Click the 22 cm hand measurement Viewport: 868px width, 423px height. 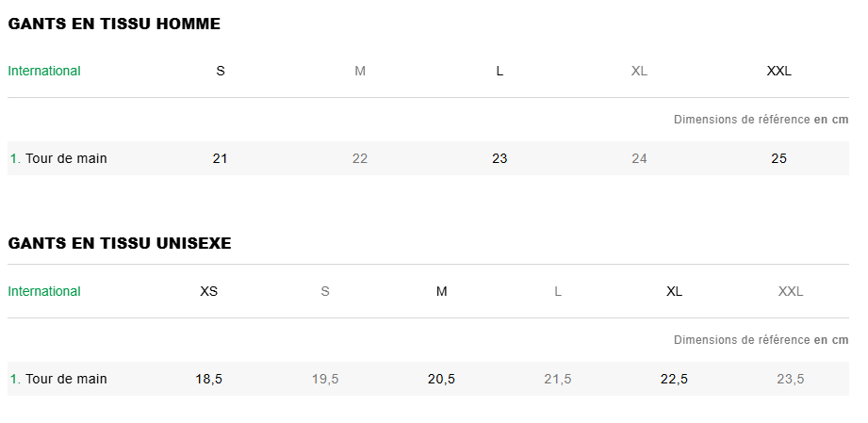coord(360,158)
